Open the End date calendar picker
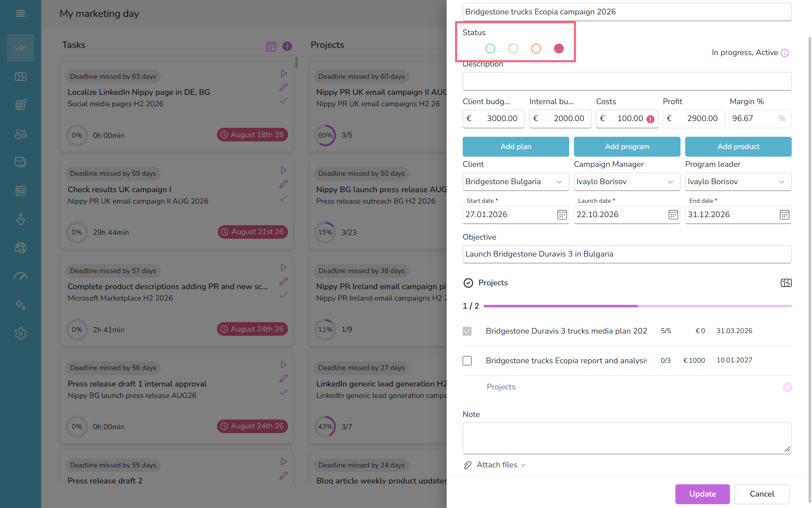Viewport: 812px width, 508px height. (x=785, y=215)
